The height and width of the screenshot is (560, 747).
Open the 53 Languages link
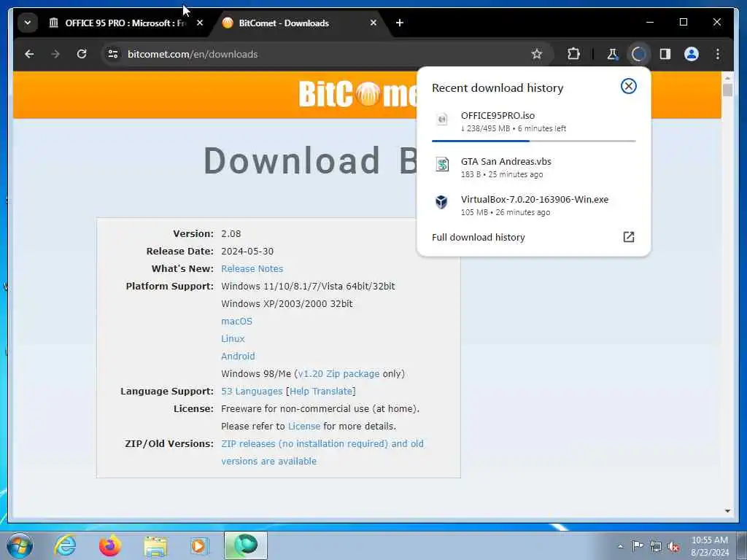click(x=252, y=392)
